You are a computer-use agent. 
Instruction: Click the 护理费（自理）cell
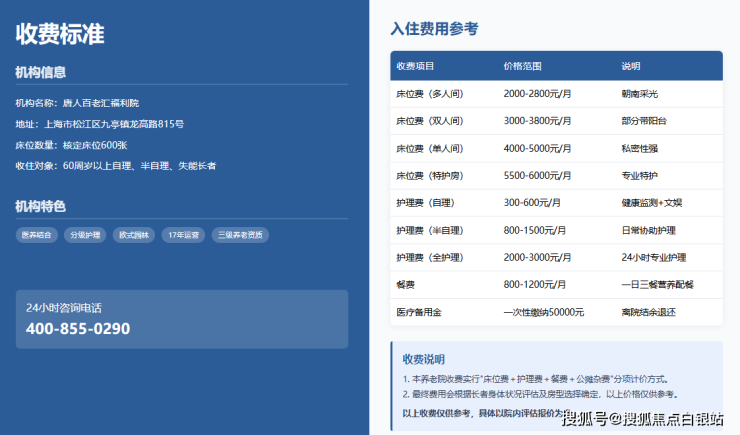point(425,203)
